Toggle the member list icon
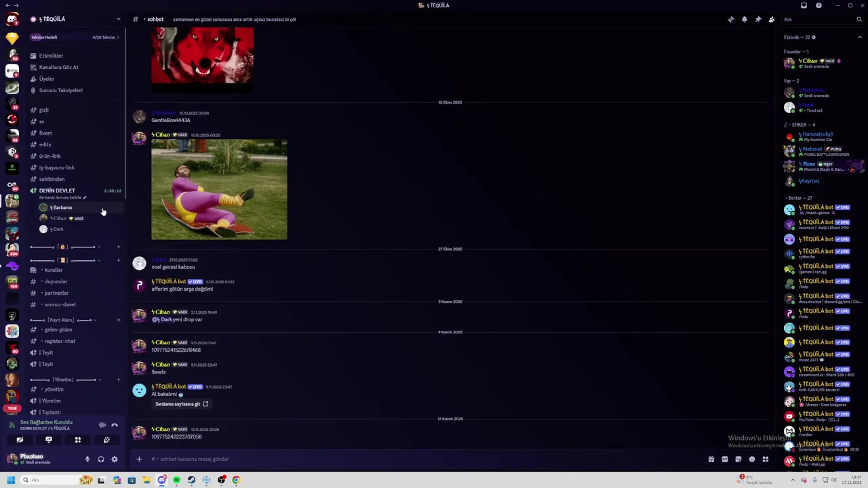The image size is (868, 488). (771, 19)
